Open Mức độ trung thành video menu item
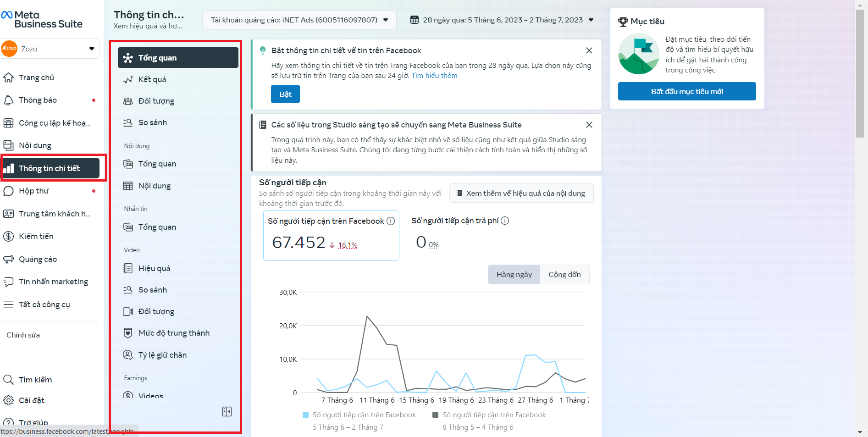Viewport: 868px width, 437px height. click(174, 333)
